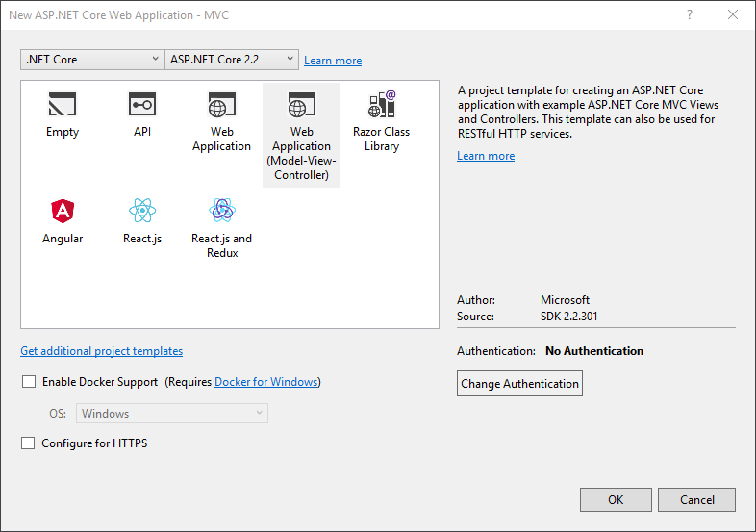Select the Angular template icon

tap(63, 211)
